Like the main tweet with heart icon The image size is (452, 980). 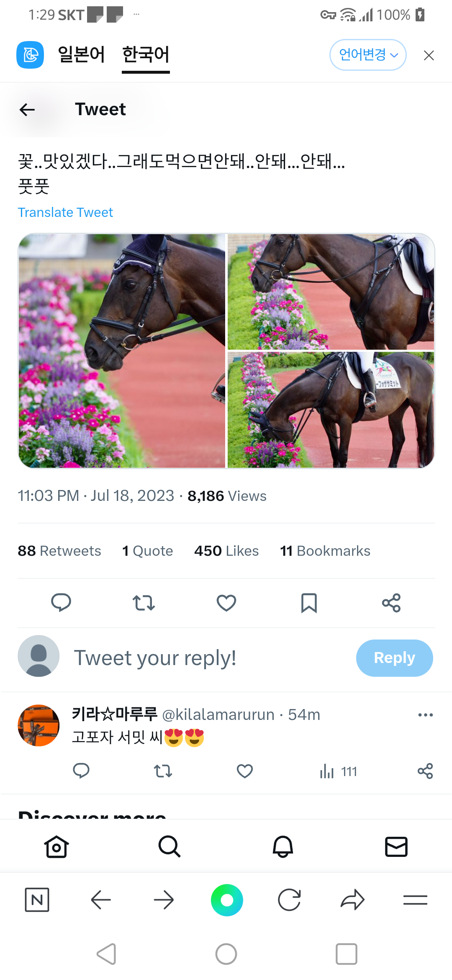pos(226,603)
